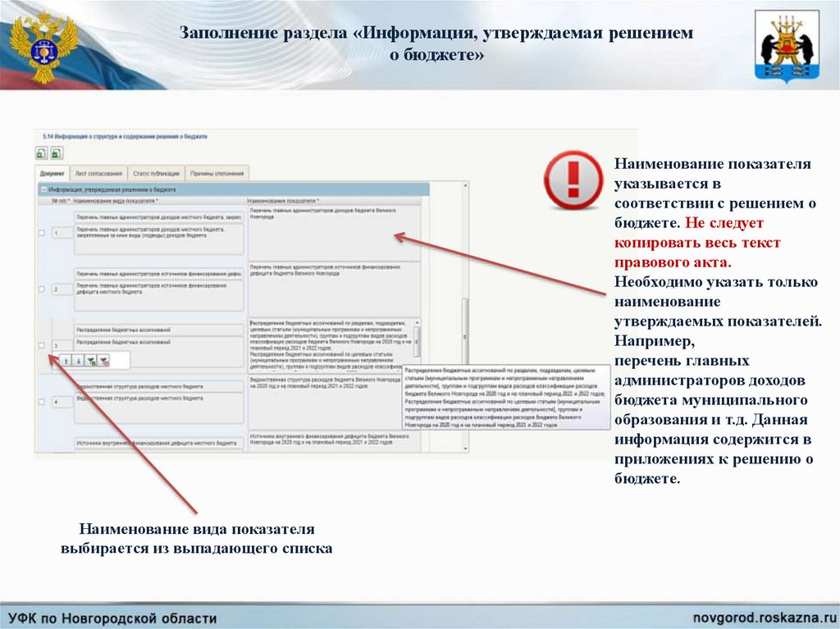
Task: Click the move row down arrow icon
Action: coord(79,360)
